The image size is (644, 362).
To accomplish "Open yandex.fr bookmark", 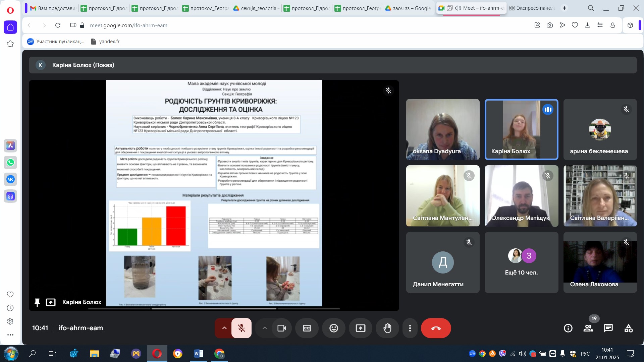I will click(x=105, y=42).
